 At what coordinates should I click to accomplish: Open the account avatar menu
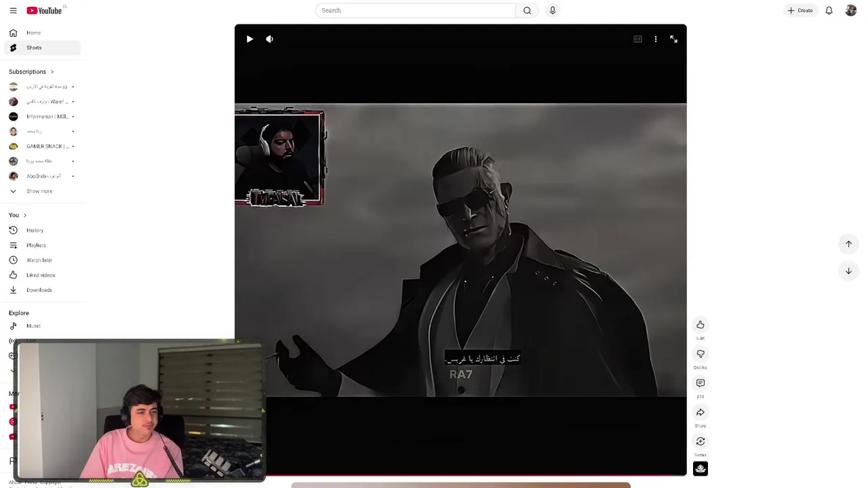851,10
